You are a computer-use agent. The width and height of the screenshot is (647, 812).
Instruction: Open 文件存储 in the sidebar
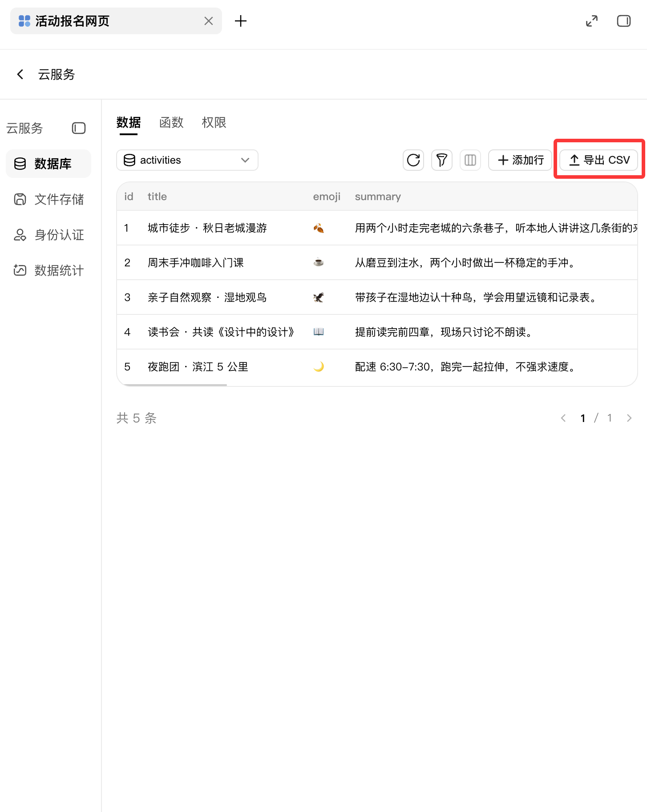pos(49,199)
